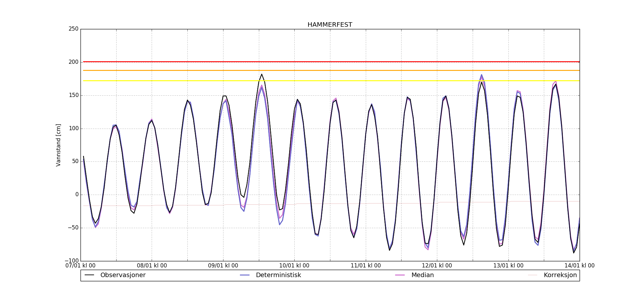Click the 0 y-axis tick label

tap(77, 195)
